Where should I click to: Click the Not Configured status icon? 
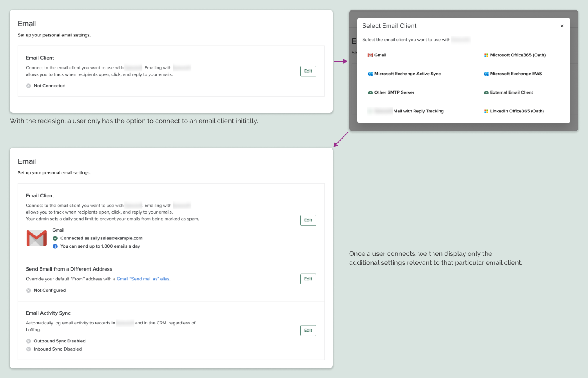tap(28, 290)
